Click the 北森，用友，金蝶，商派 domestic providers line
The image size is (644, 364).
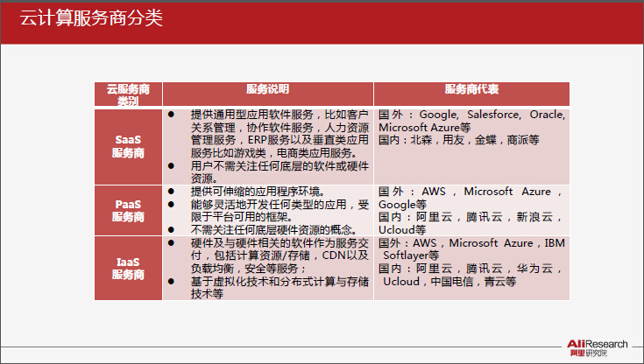tap(459, 139)
